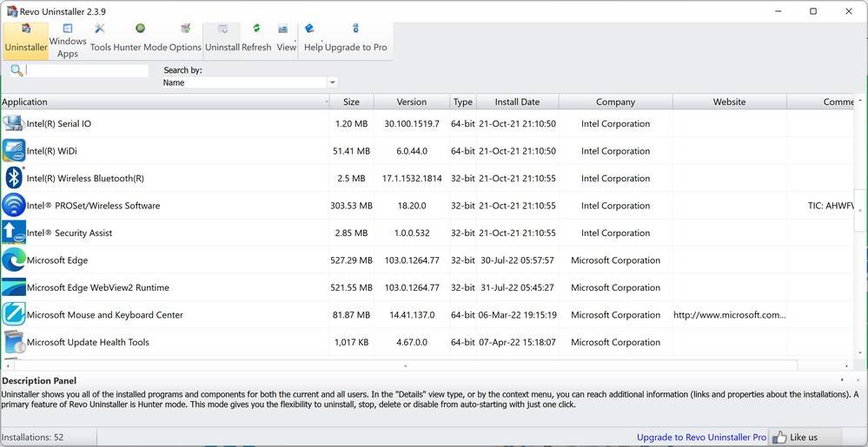Select the Edge WebView2 Runtime icon

tap(13, 287)
